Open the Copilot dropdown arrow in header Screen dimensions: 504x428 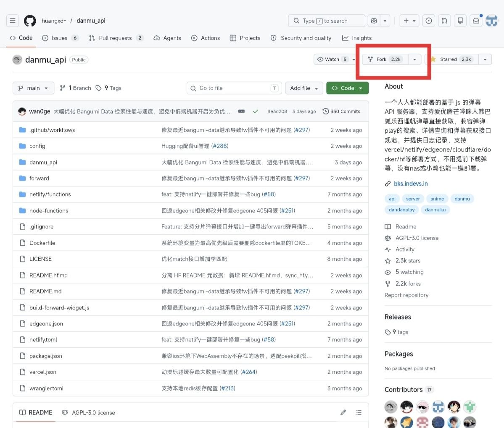tap(385, 21)
